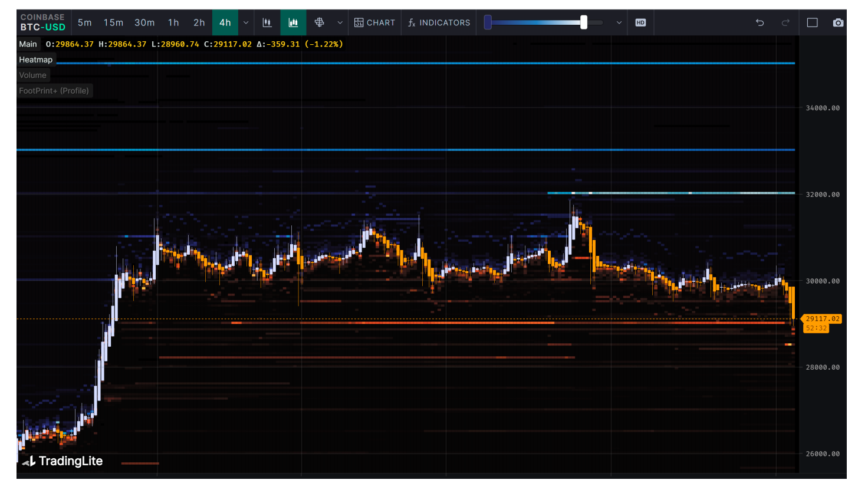Open the CHART settings button
The image size is (868, 493).
coord(374,22)
